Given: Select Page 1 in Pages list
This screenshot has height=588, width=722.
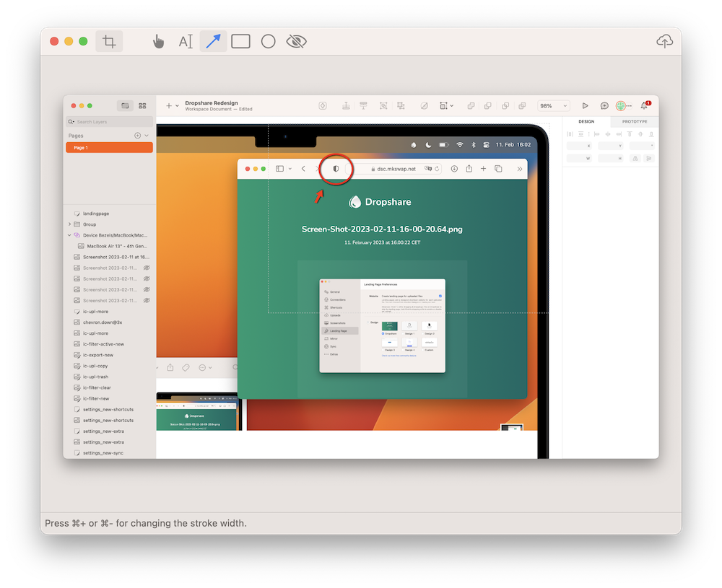Looking at the screenshot, I should 109,147.
